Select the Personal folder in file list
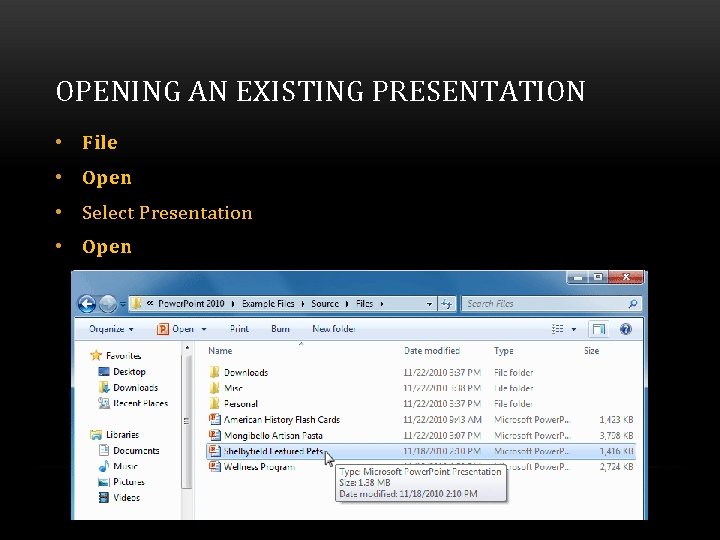This screenshot has height=540, width=720. click(241, 404)
